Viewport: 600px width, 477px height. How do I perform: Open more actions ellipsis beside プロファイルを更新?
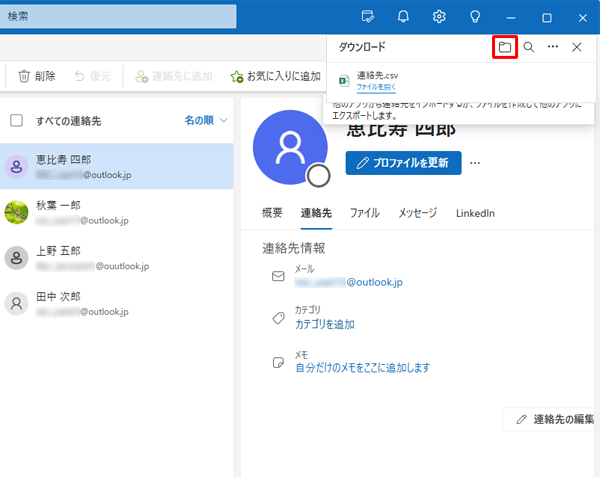click(475, 163)
